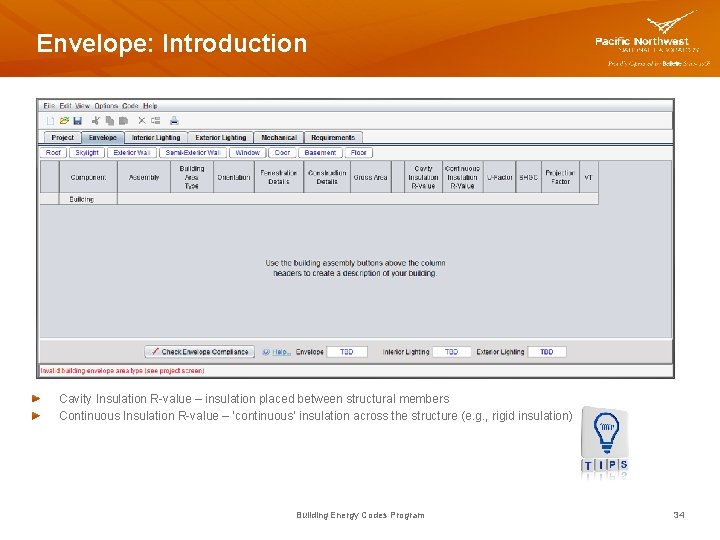Add a Skylight assembly
The image size is (720, 540).
[87, 152]
